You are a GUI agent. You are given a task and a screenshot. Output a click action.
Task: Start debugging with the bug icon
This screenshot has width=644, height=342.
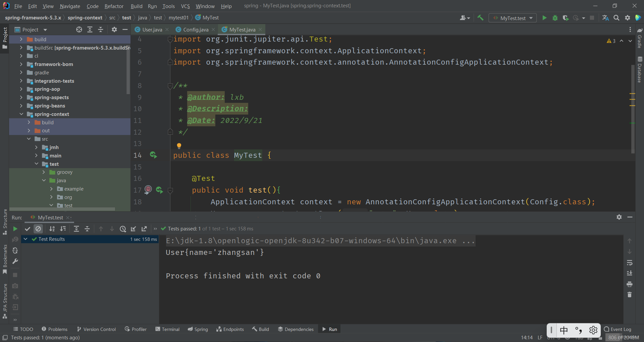[555, 18]
